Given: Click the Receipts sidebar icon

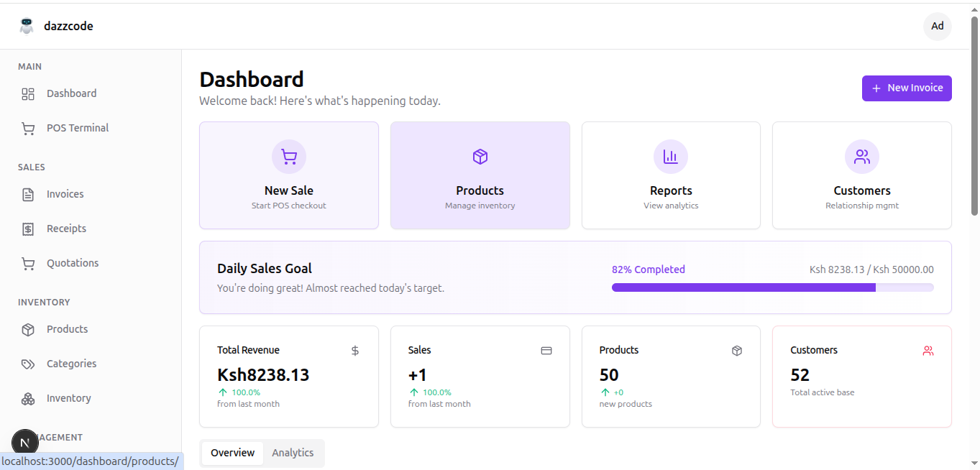Looking at the screenshot, I should pos(28,228).
